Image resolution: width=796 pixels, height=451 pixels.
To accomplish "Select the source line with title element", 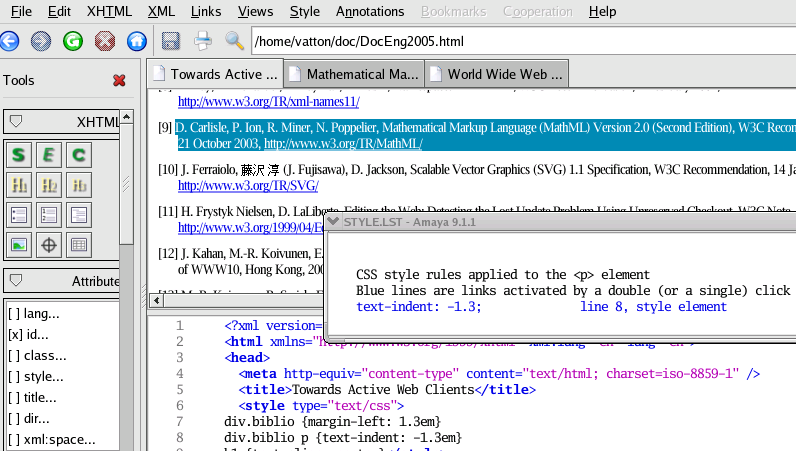I will [x=387, y=390].
